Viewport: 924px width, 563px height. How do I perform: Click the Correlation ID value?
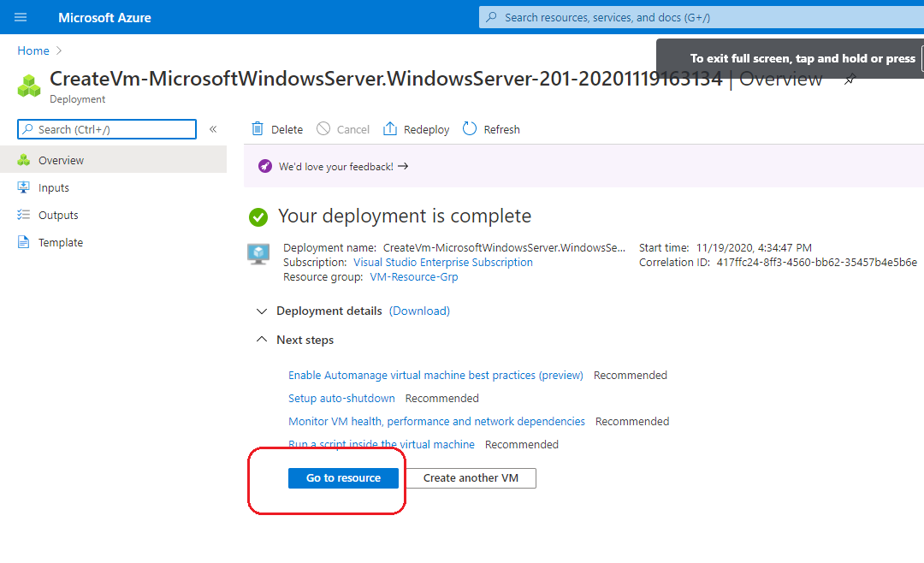click(817, 263)
